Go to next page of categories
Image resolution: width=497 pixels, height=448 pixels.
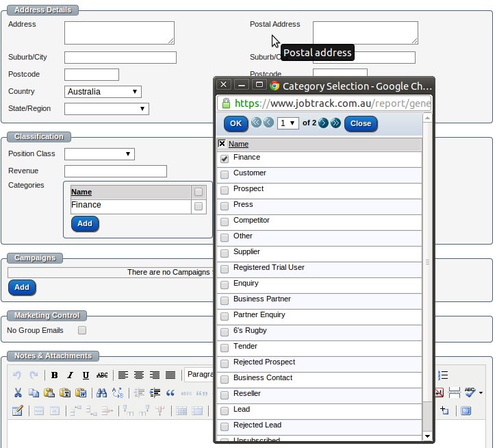pos(323,123)
